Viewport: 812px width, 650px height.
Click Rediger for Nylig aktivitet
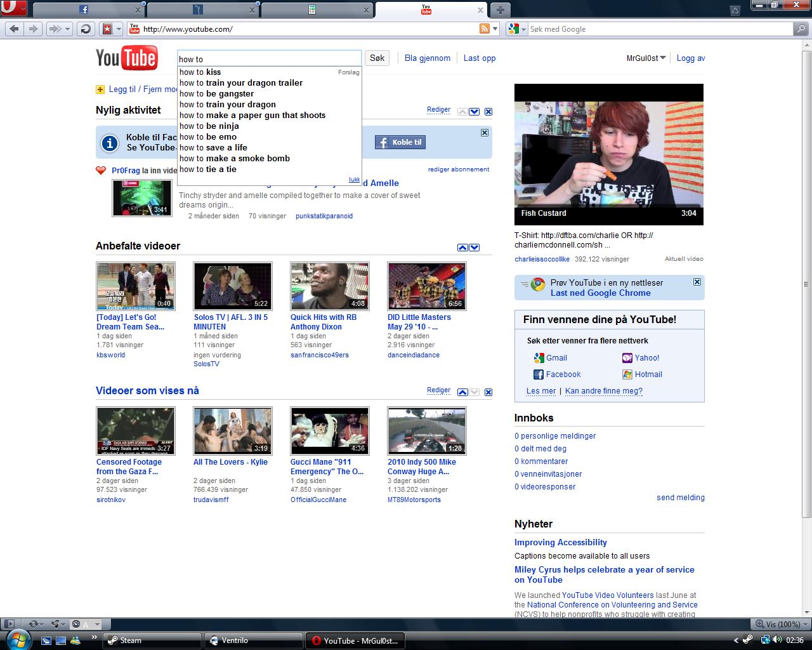click(x=438, y=110)
